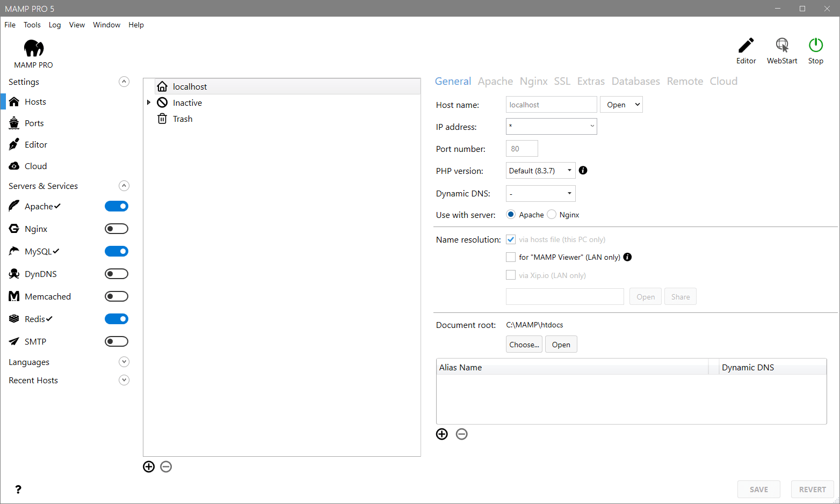840x504 pixels.
Task: Remove alias with minus icon
Action: (x=462, y=434)
